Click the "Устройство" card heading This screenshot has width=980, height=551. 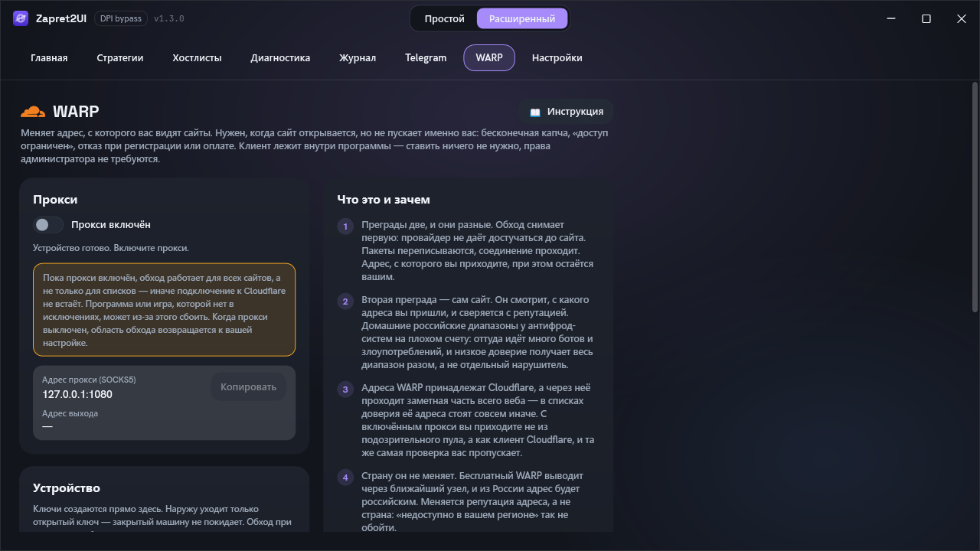point(67,488)
